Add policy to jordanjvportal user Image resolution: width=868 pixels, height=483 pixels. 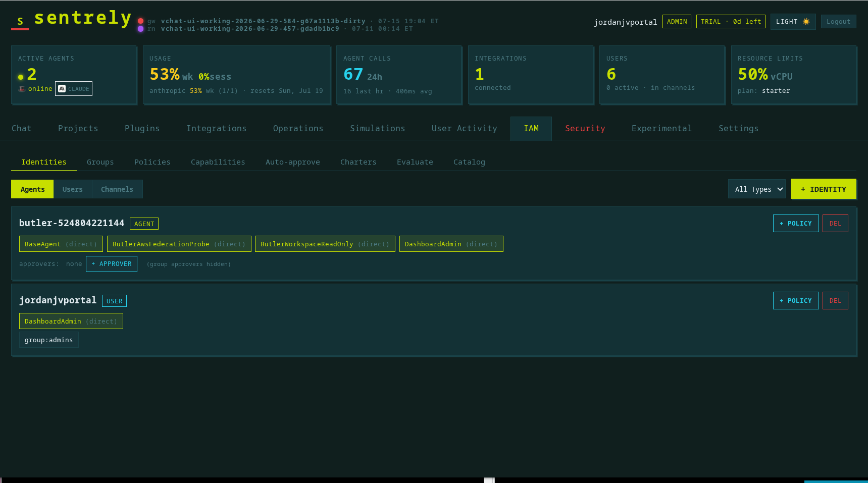[x=796, y=301]
